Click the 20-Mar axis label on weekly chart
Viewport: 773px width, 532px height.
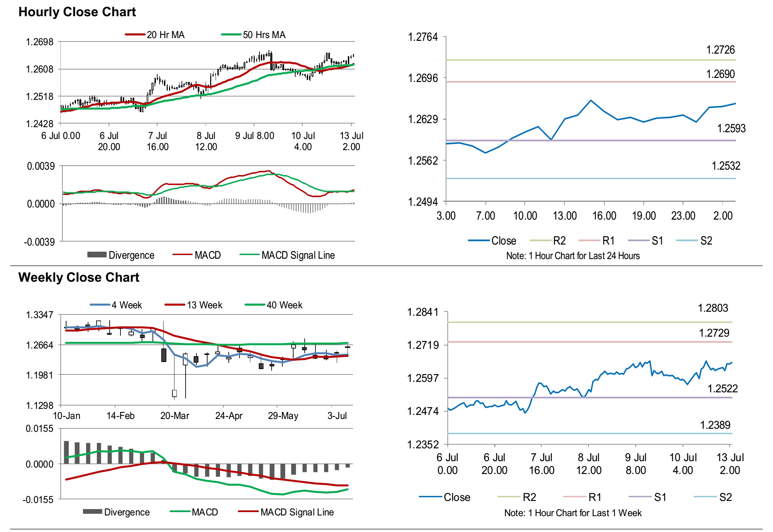click(174, 416)
